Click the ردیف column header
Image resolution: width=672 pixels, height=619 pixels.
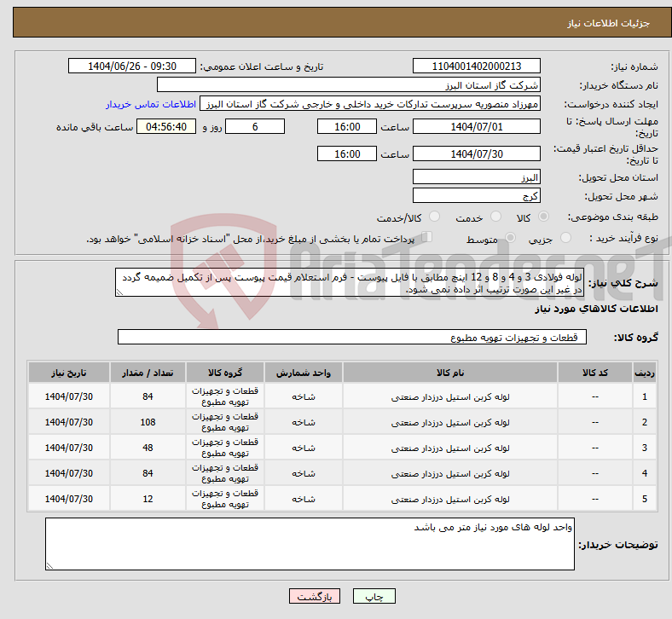(644, 373)
